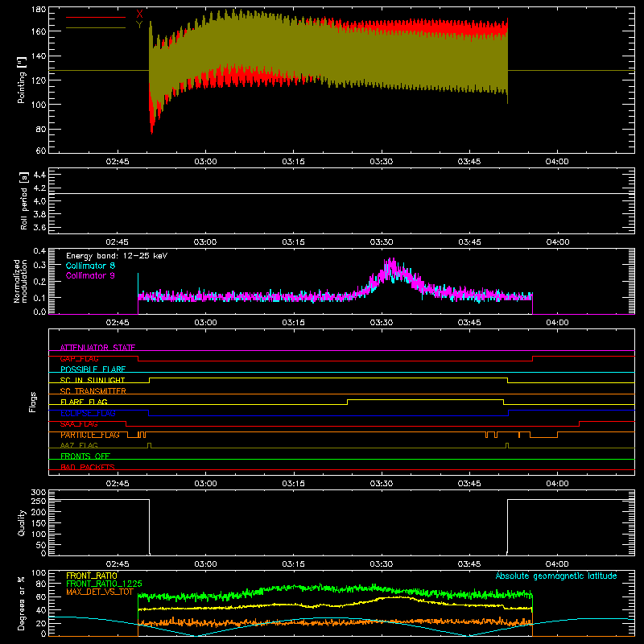The image size is (644, 644).
Task: Click 04:00 time label under modulation plot
Action: coord(557,323)
